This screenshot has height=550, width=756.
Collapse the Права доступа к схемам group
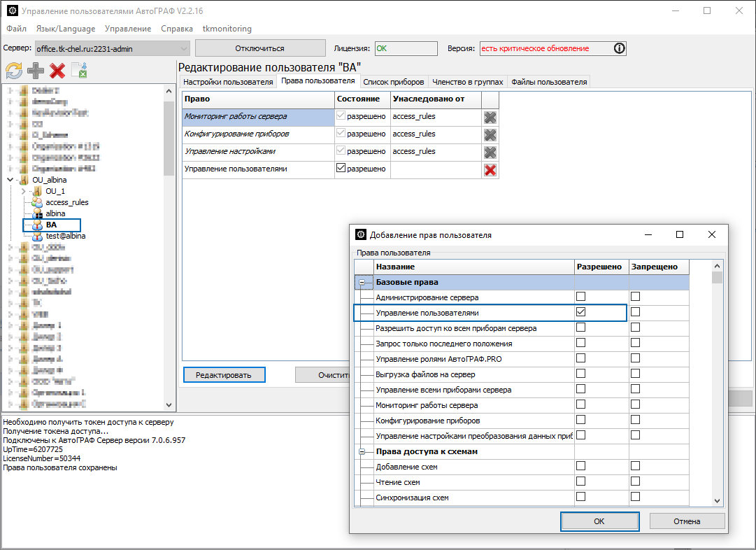click(x=362, y=452)
